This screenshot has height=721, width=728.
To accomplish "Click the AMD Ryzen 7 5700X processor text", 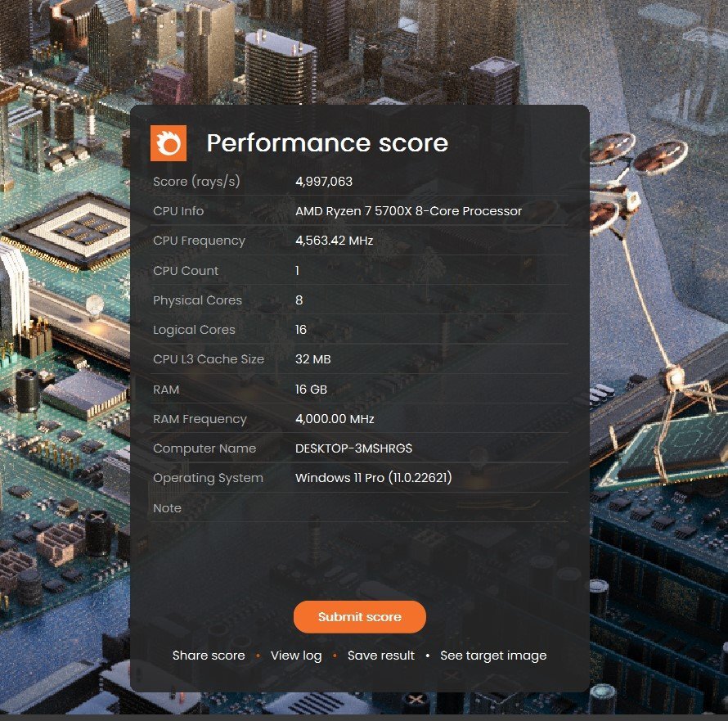I will coord(408,211).
